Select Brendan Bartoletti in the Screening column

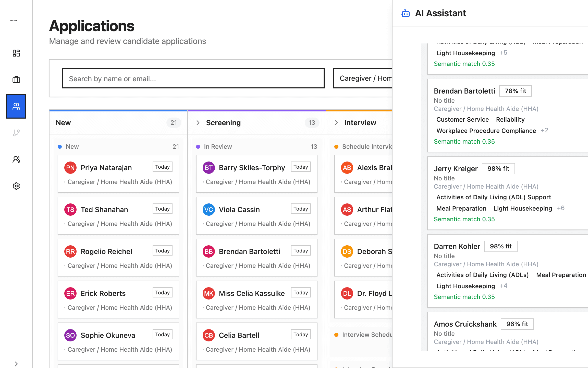point(250,251)
